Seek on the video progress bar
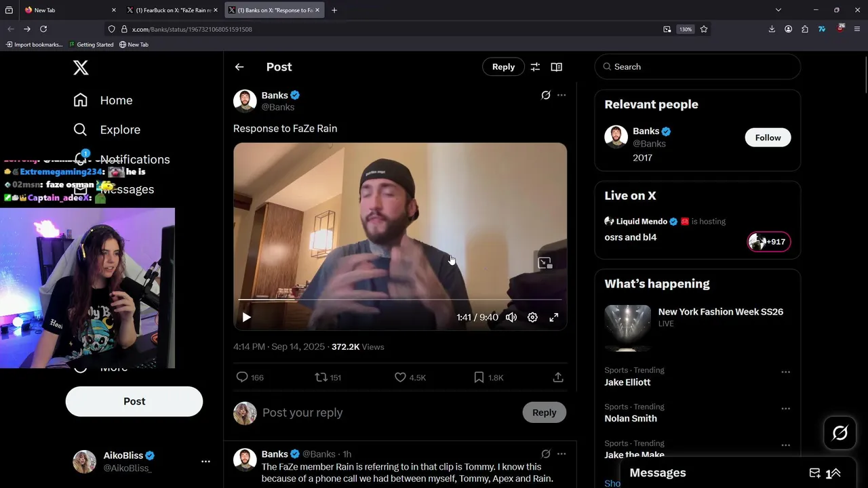The width and height of the screenshot is (868, 488). (400, 299)
